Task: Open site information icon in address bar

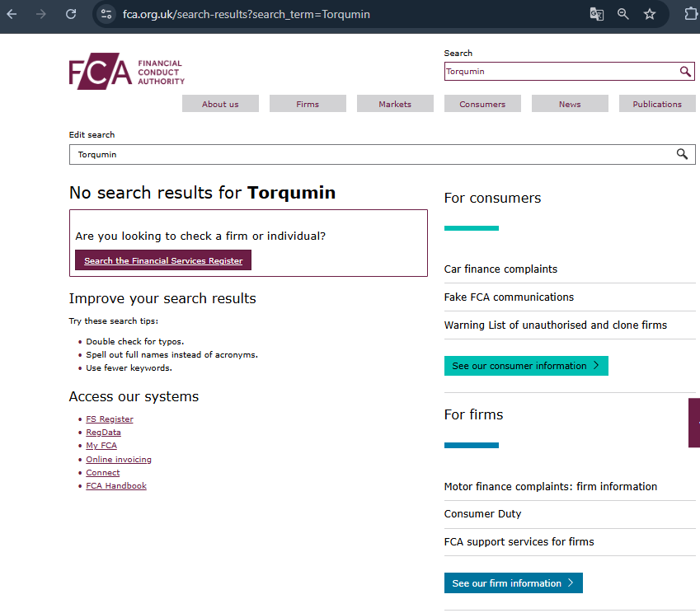Action: click(106, 14)
